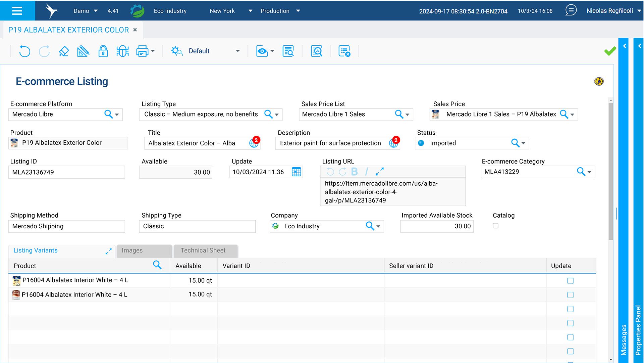The width and height of the screenshot is (644, 363).
Task: Click the eraser icon in toolbar
Action: (x=64, y=51)
